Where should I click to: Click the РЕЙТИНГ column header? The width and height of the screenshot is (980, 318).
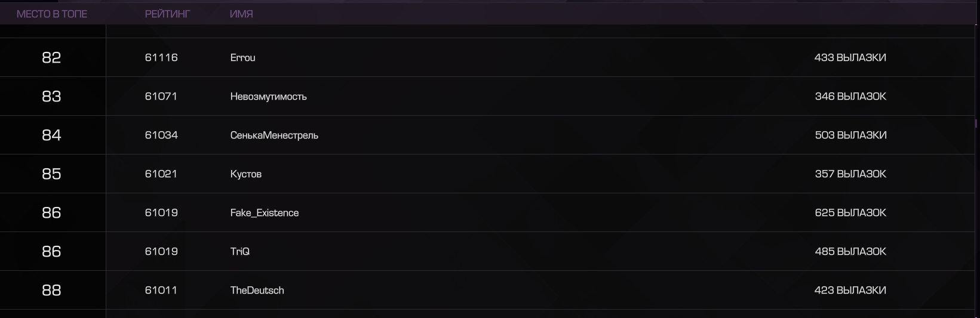[167, 14]
